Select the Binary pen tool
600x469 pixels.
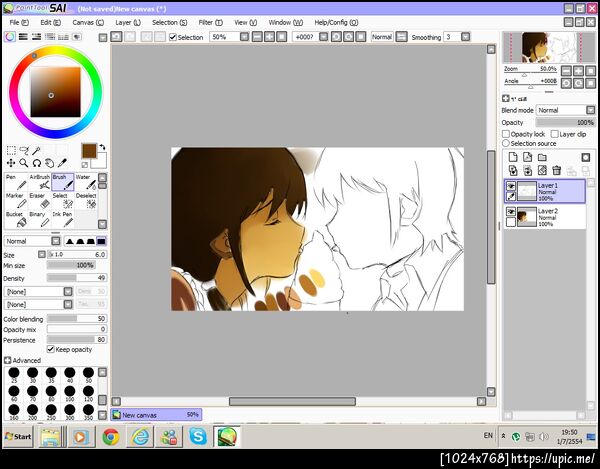click(x=40, y=219)
